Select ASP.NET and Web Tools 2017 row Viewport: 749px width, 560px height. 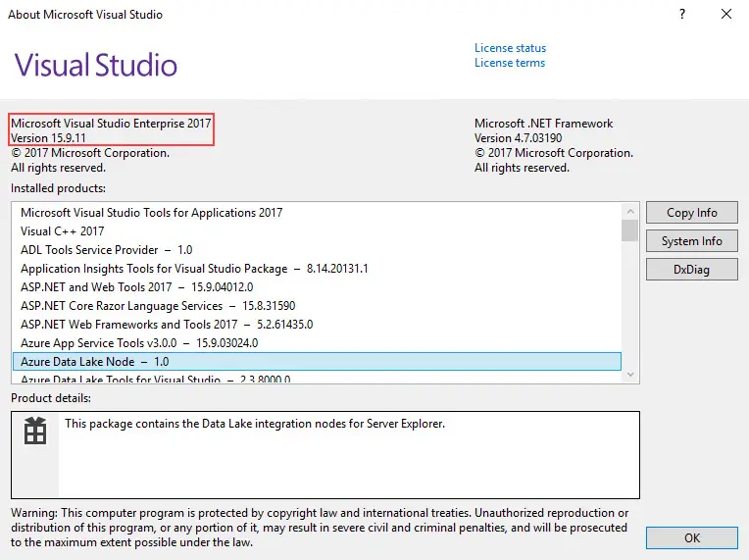click(318, 287)
